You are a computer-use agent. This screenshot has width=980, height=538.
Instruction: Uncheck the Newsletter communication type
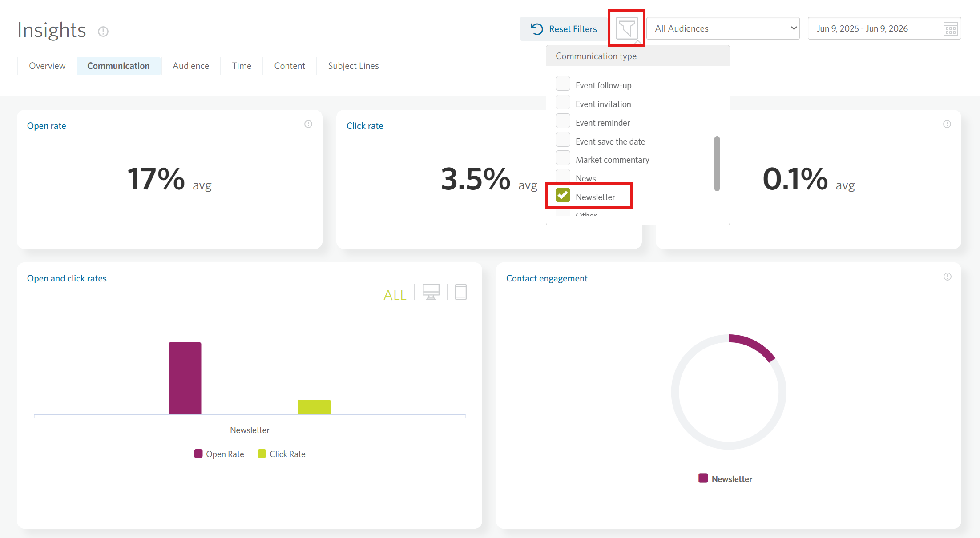(563, 195)
